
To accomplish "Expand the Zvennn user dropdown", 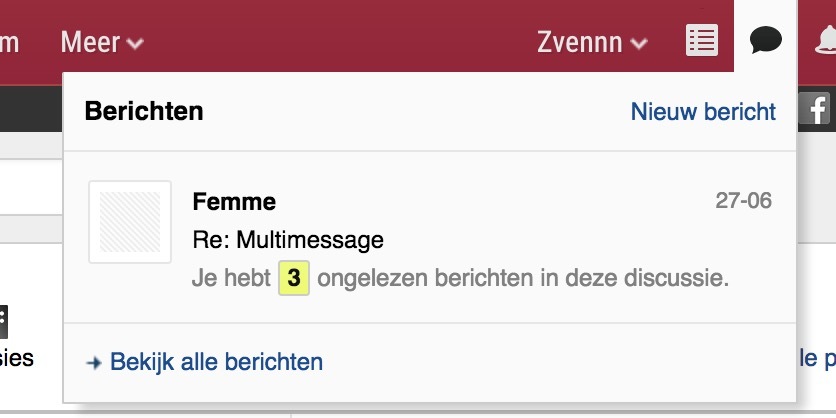I will (592, 42).
